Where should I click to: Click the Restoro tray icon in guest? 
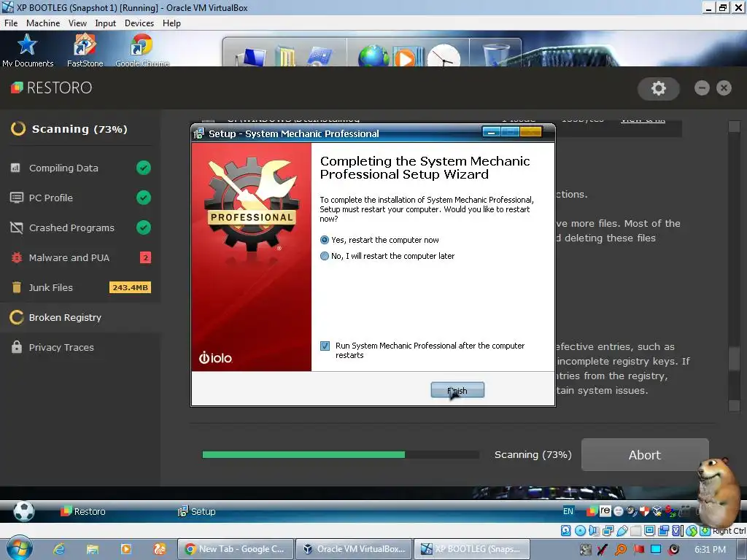click(x=592, y=511)
